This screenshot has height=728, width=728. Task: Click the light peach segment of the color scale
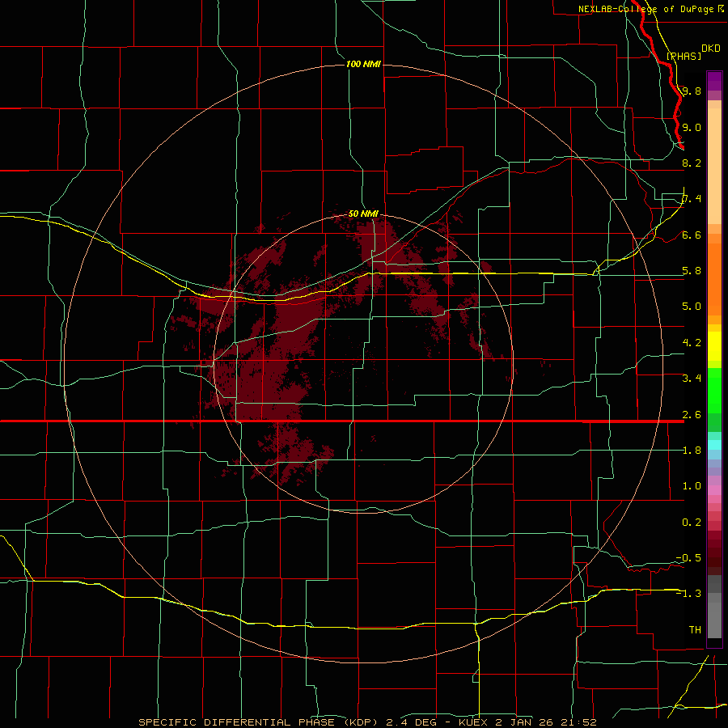coord(714,167)
